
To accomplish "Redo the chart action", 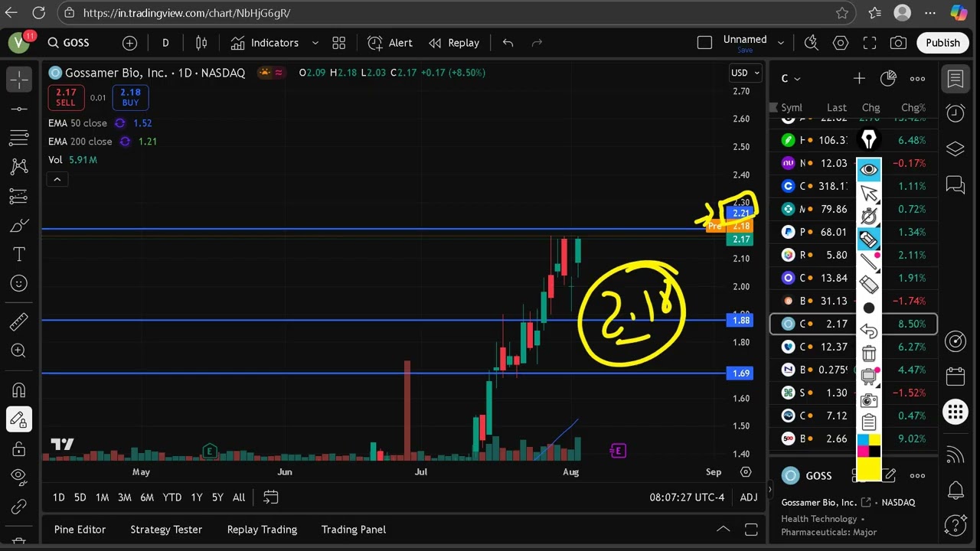I will (x=537, y=43).
